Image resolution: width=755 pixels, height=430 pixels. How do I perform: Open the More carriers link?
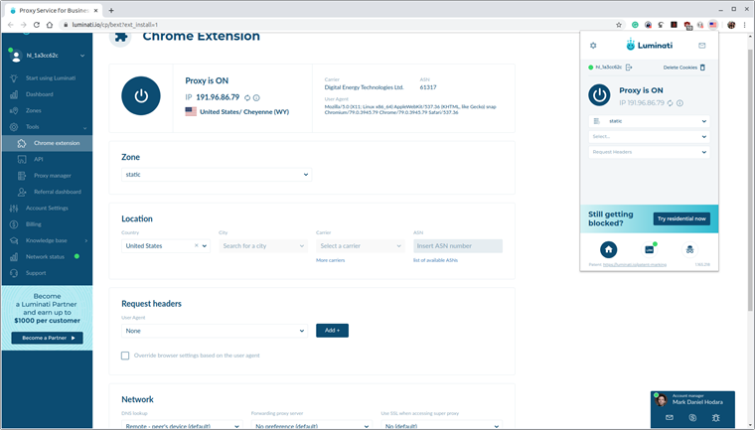click(x=330, y=260)
